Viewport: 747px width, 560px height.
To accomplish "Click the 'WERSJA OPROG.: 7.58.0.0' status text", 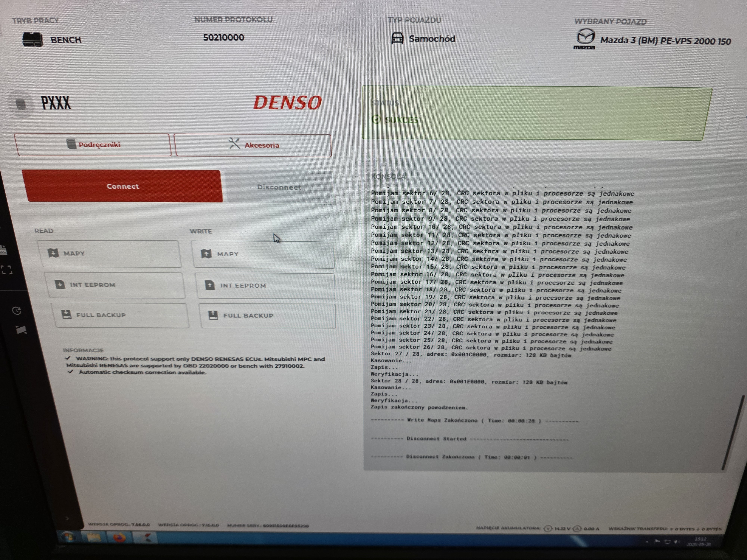I will click(119, 524).
